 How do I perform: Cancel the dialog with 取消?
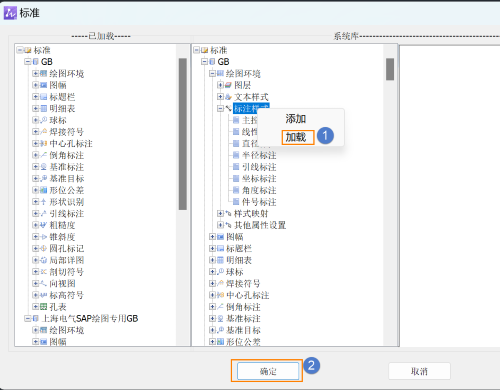419,371
